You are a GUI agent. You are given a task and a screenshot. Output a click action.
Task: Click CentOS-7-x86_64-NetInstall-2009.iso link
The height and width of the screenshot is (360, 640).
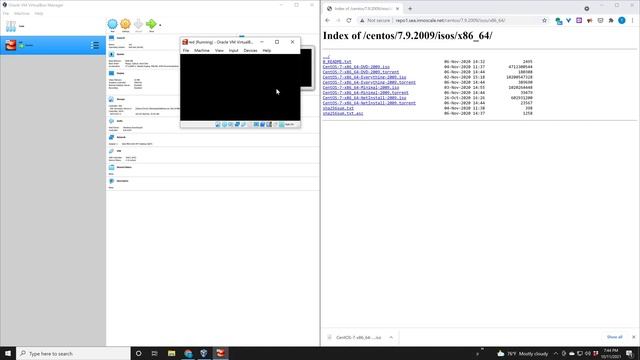(364, 98)
